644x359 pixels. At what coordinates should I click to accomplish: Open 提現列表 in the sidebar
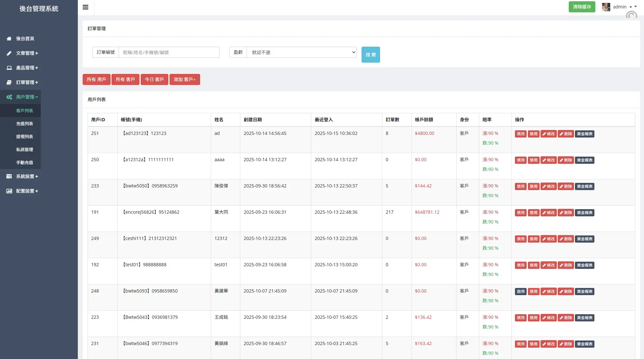click(25, 137)
